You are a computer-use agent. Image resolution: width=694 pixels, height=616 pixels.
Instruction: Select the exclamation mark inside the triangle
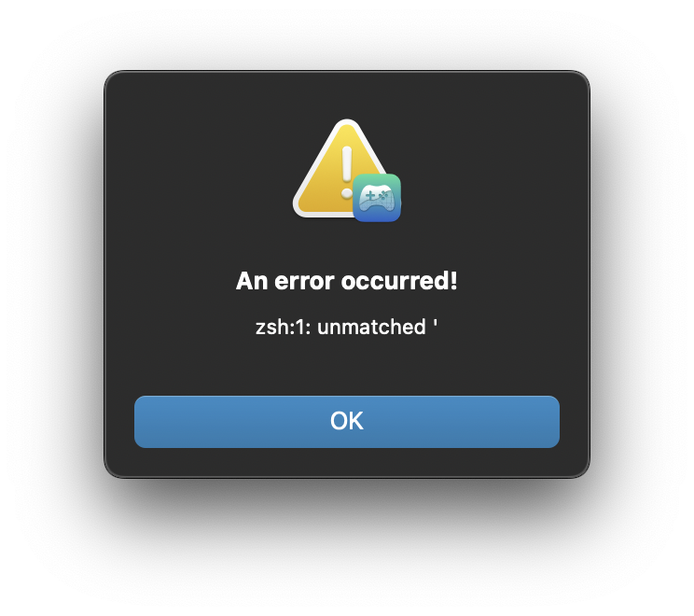pyautogui.click(x=347, y=172)
